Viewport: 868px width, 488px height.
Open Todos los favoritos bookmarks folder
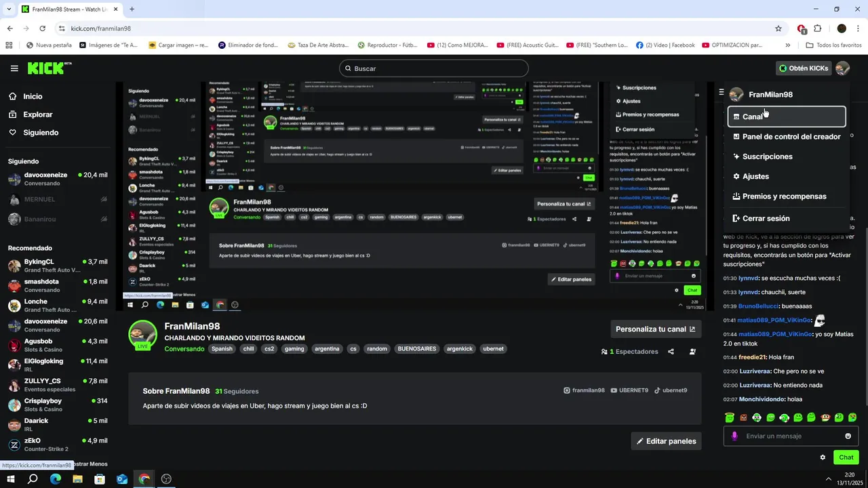[833, 45]
